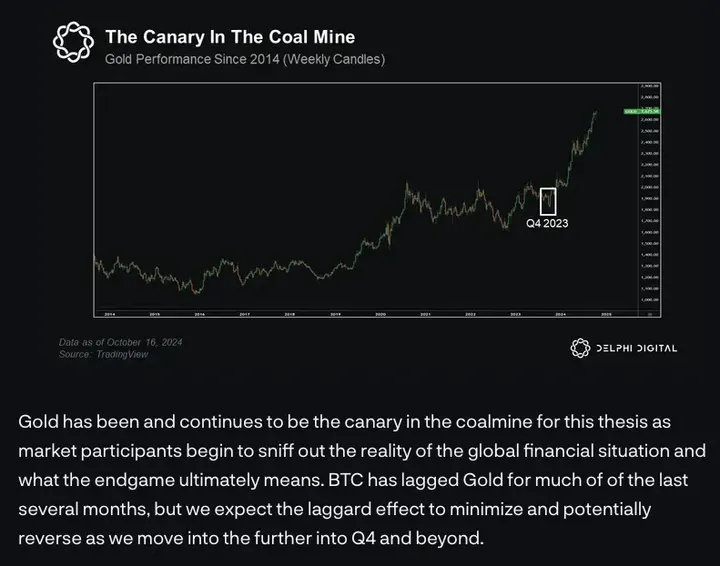Click the late-2015 low point on the gold chart
720x566 pixels.
point(196,291)
